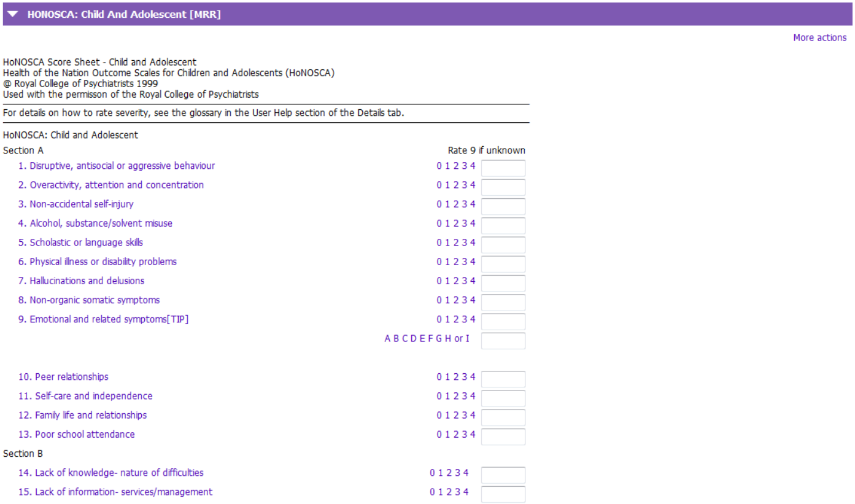Screen dimensions: 855x504
Task: Open the TIP link for Emotional symptoms
Action: pyautogui.click(x=177, y=319)
